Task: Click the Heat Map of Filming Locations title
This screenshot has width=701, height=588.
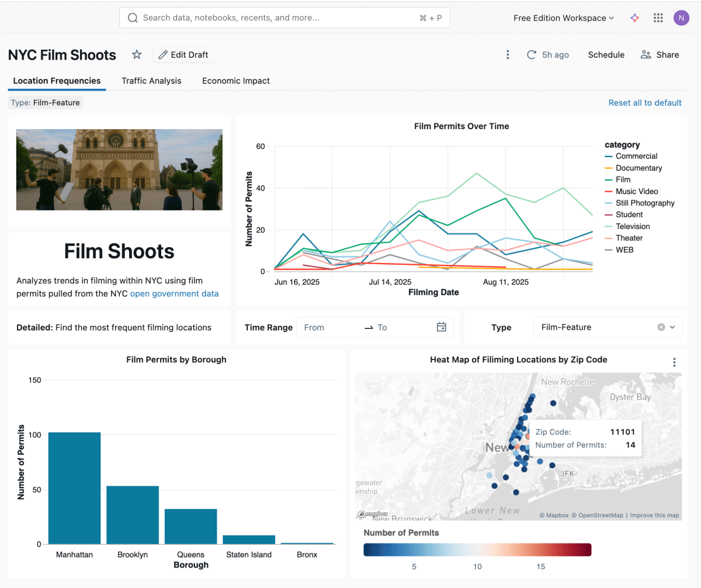Action: tap(519, 359)
